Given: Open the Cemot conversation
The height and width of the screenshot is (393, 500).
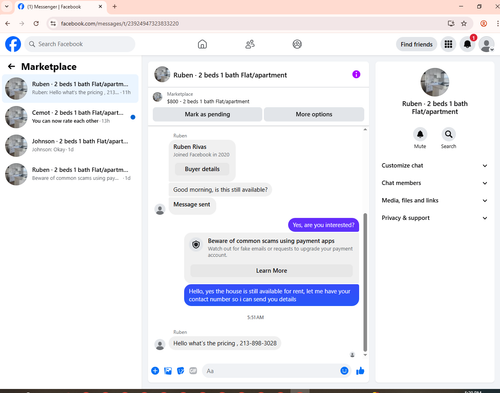Looking at the screenshot, I should 70,117.
